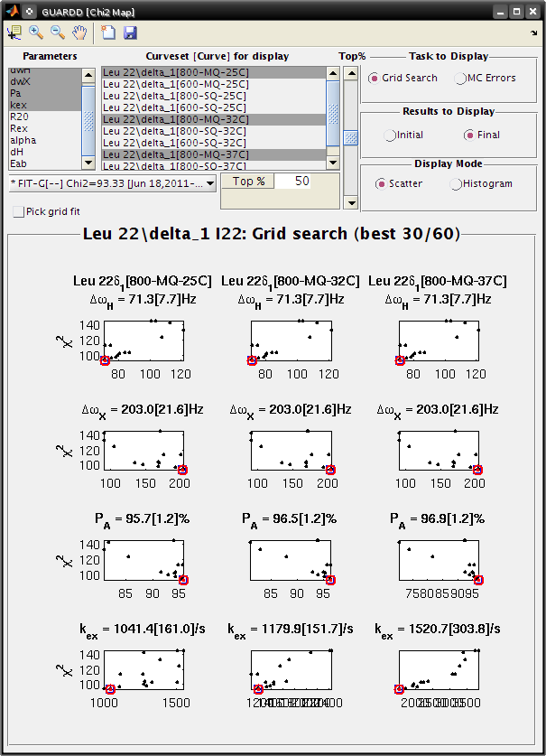Click up arrow of Curveset list scrollbar

tap(333, 74)
